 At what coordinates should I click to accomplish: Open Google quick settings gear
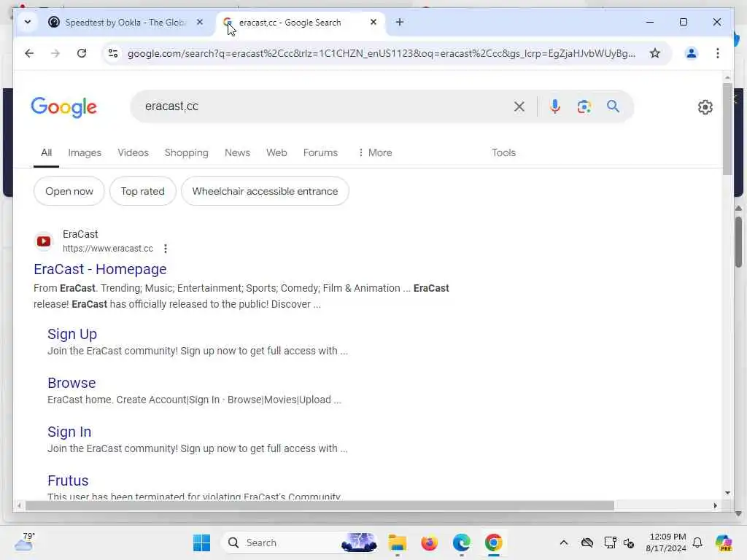(x=705, y=107)
